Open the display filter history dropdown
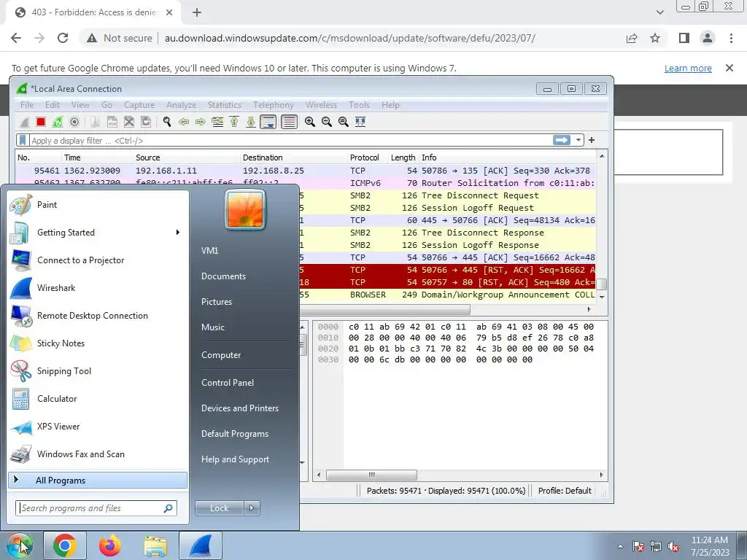The width and height of the screenshot is (747, 560). [x=578, y=140]
